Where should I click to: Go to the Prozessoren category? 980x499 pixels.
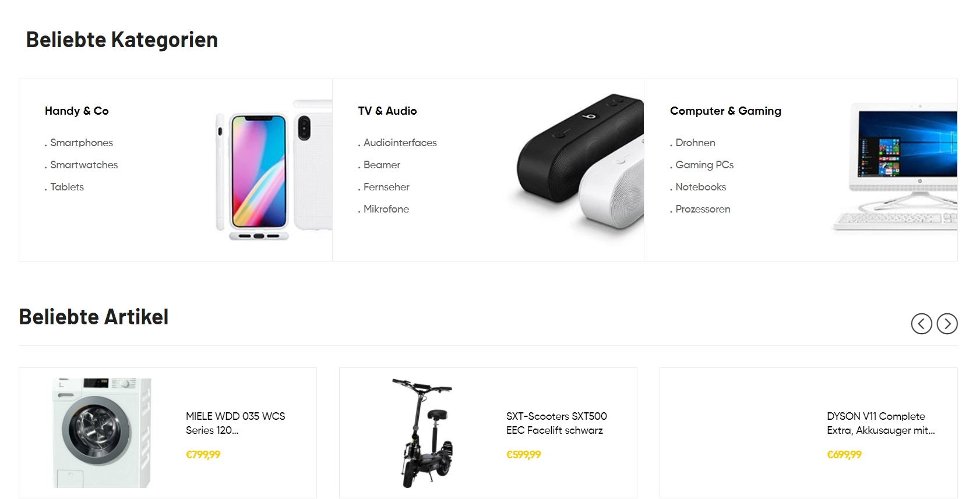point(703,209)
